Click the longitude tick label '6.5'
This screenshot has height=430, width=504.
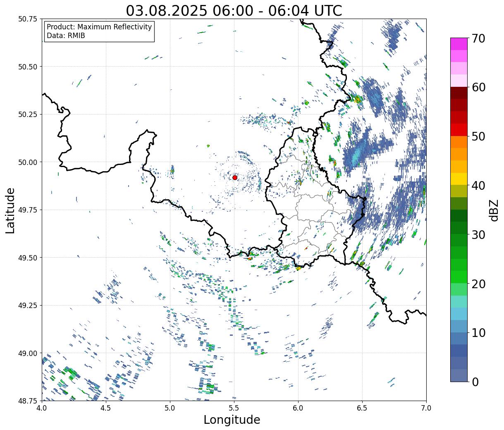(362, 408)
